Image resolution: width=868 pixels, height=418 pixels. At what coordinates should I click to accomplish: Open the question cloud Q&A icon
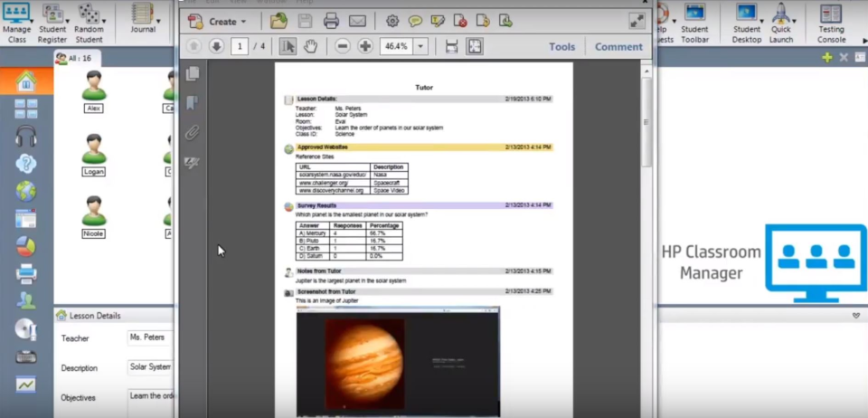pos(26,164)
